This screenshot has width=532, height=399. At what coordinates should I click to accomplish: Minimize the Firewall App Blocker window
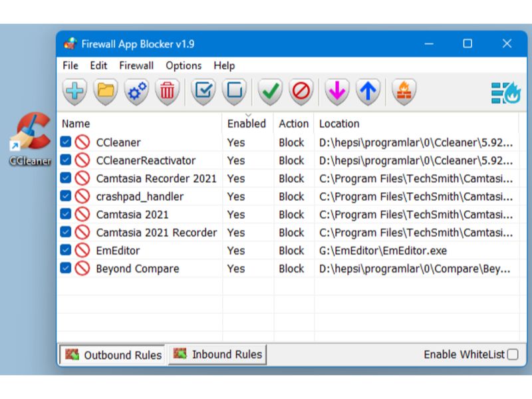(429, 44)
